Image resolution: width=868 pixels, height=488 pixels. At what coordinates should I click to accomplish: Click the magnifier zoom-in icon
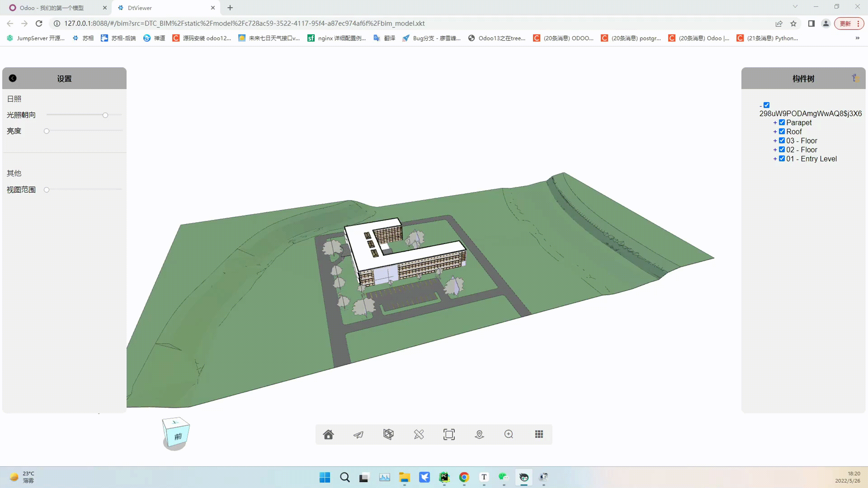click(509, 434)
